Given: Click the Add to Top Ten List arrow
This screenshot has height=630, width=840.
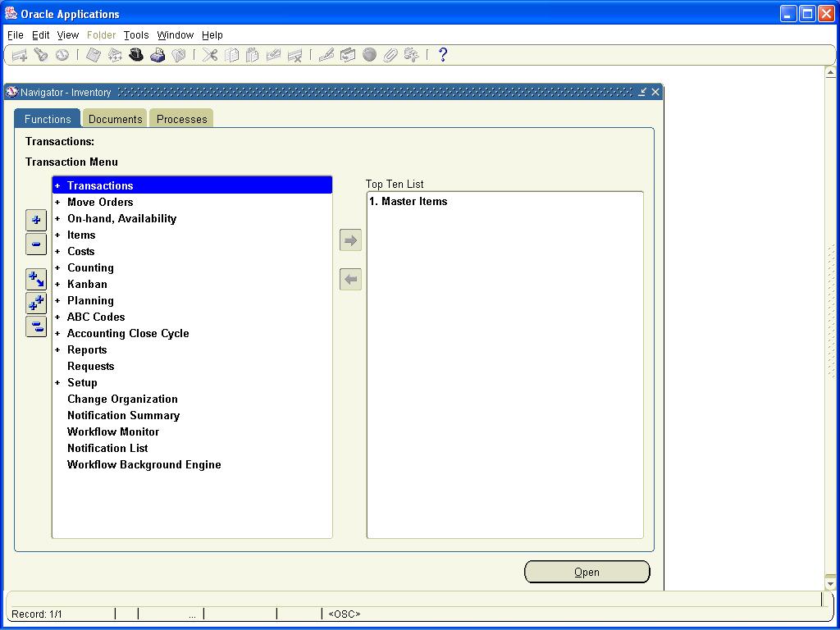Looking at the screenshot, I should (x=350, y=240).
